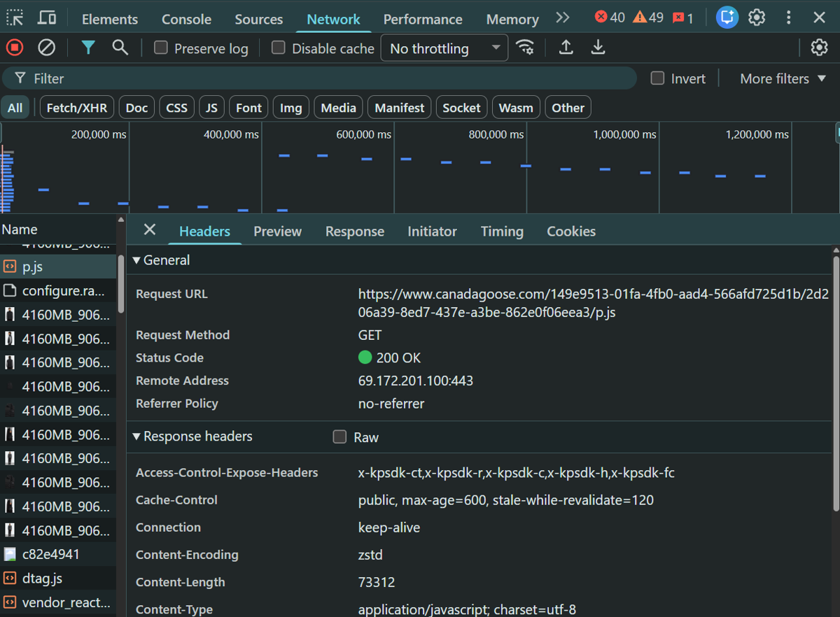Filter requests by Manifest type
840x617 pixels.
[400, 108]
